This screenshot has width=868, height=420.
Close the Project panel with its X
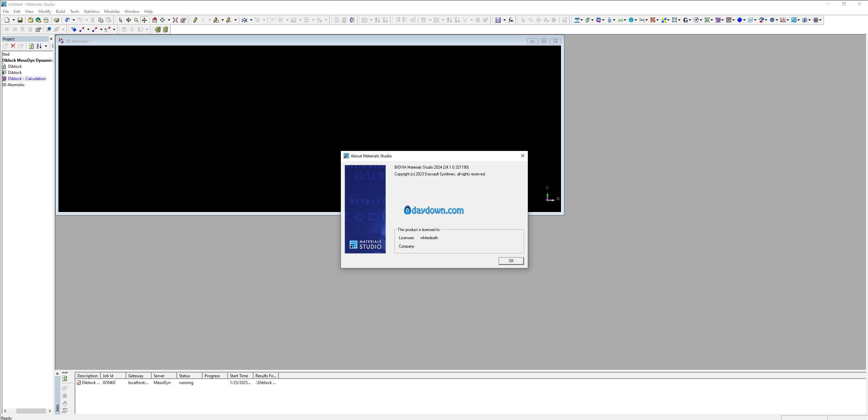(51, 39)
